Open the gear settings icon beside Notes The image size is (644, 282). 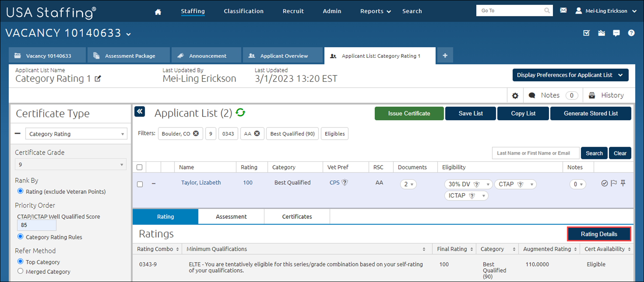tap(515, 95)
